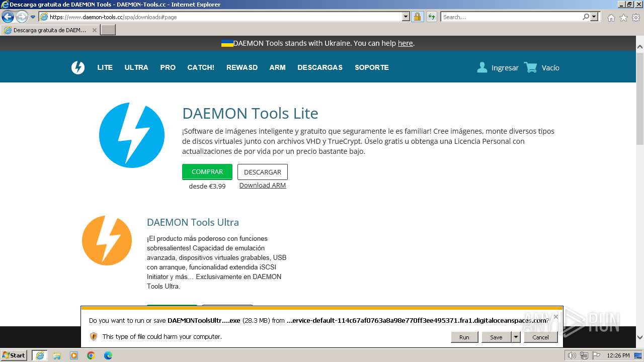
Task: Click the Search box field
Action: pos(511,17)
